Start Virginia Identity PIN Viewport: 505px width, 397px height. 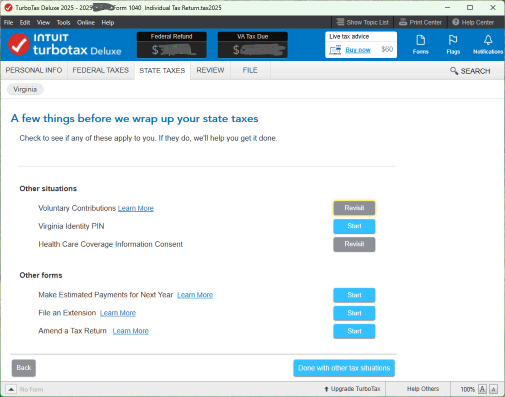click(x=354, y=226)
